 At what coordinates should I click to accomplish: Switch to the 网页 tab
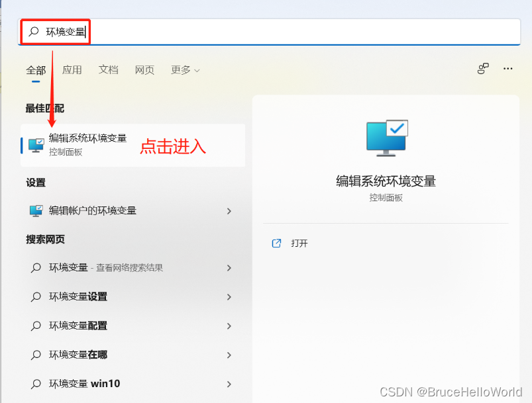pos(144,70)
